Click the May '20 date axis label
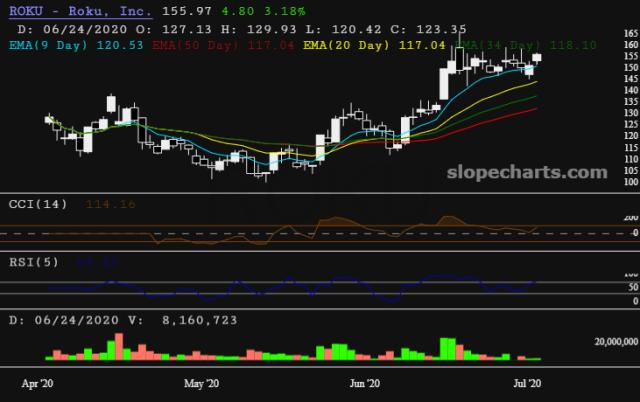This screenshot has height=402, width=640. point(201,382)
